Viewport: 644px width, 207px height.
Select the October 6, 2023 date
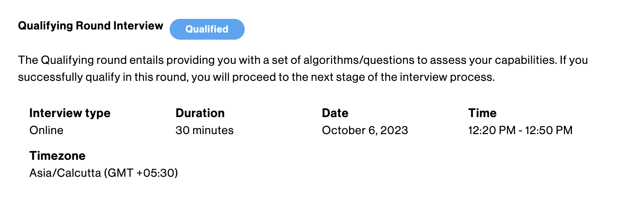365,130
